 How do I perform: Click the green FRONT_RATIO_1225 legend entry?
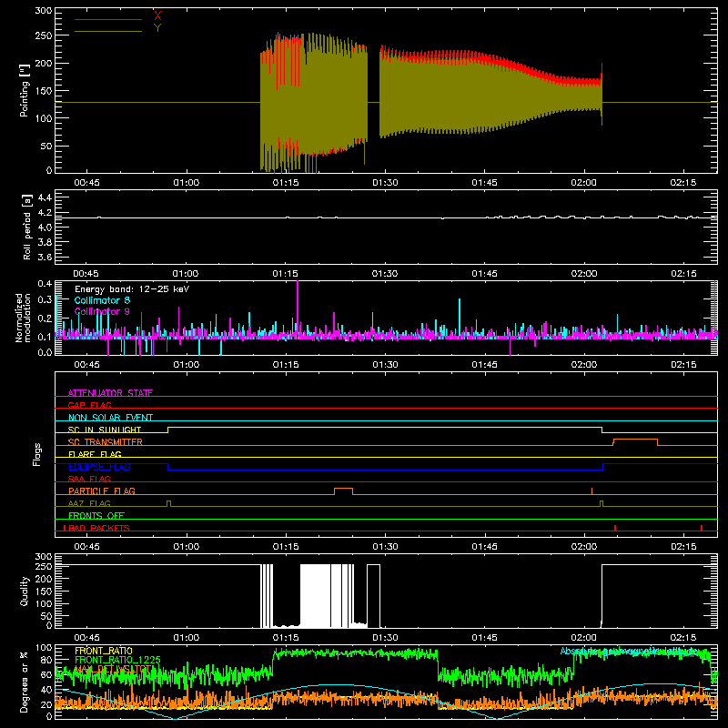(x=117, y=660)
